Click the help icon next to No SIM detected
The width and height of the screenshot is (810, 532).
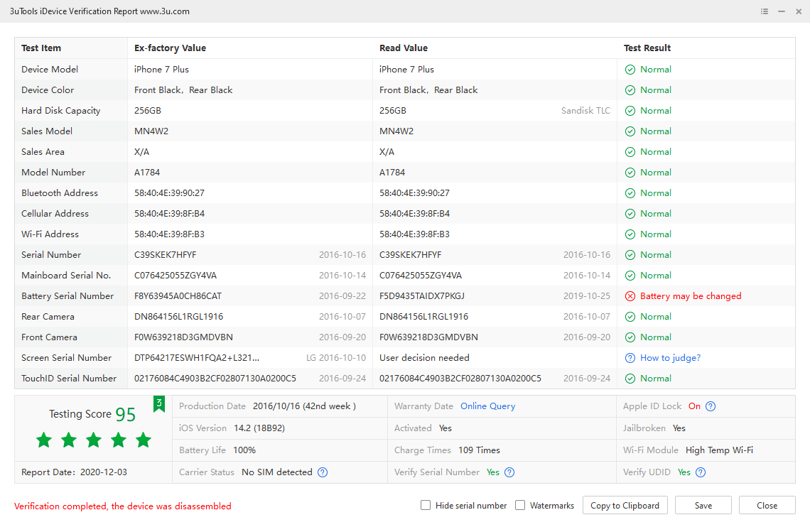coord(323,472)
